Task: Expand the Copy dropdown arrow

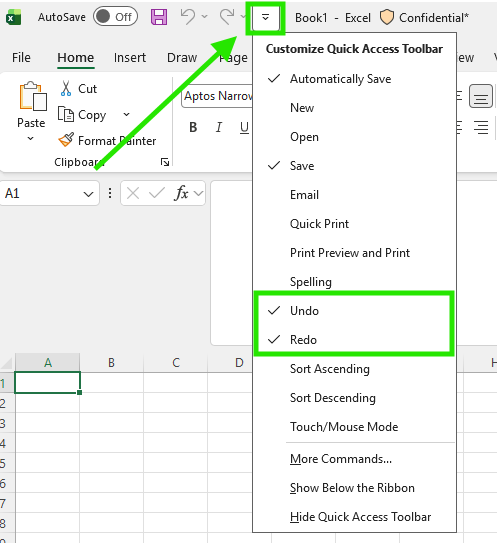Action: (126, 114)
